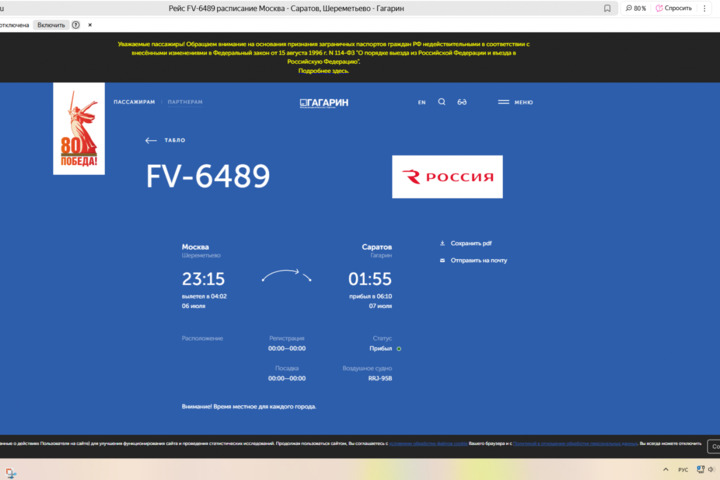Click the bookmark icon in the address bar

(607, 8)
